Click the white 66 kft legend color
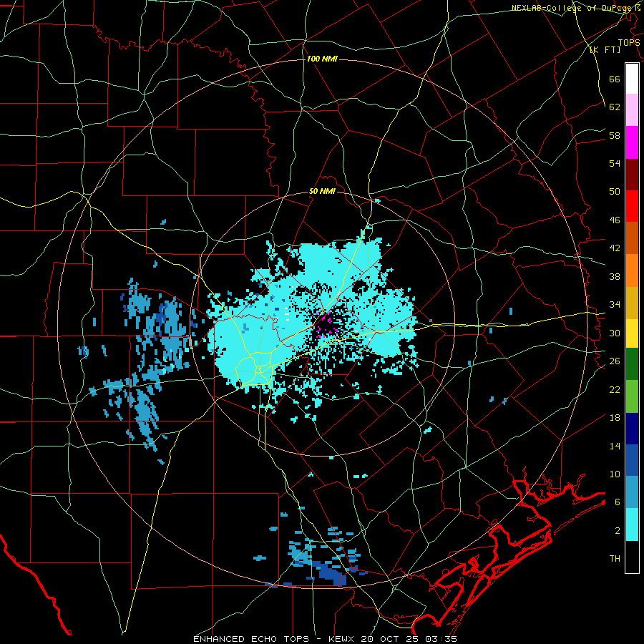Viewport: 644px width, 644px height. [x=632, y=79]
